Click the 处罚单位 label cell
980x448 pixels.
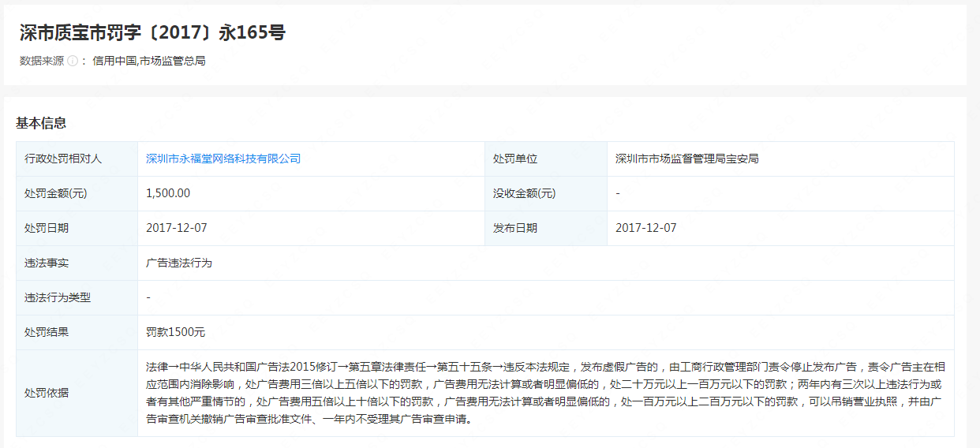tap(546, 159)
